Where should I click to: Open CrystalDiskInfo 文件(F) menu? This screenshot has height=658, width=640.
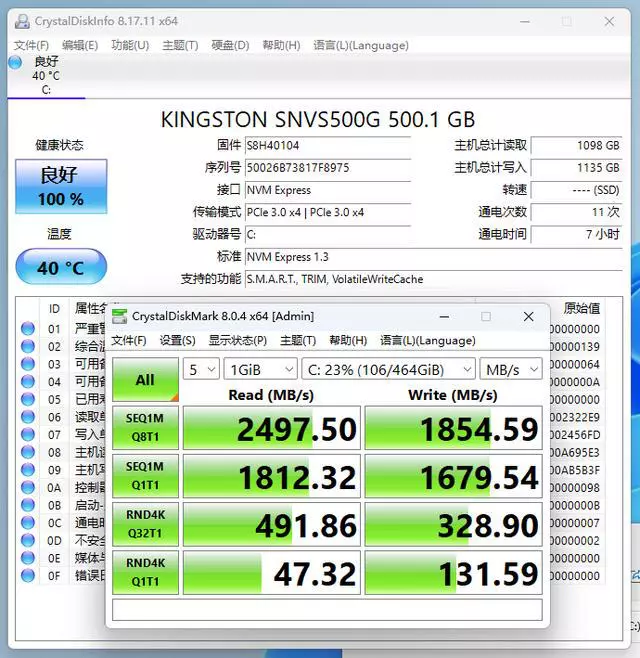[31, 45]
